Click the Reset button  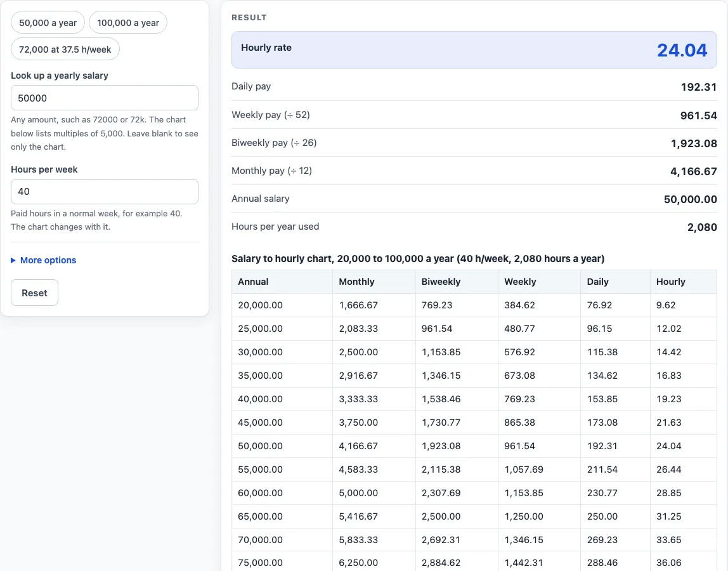[x=34, y=292]
